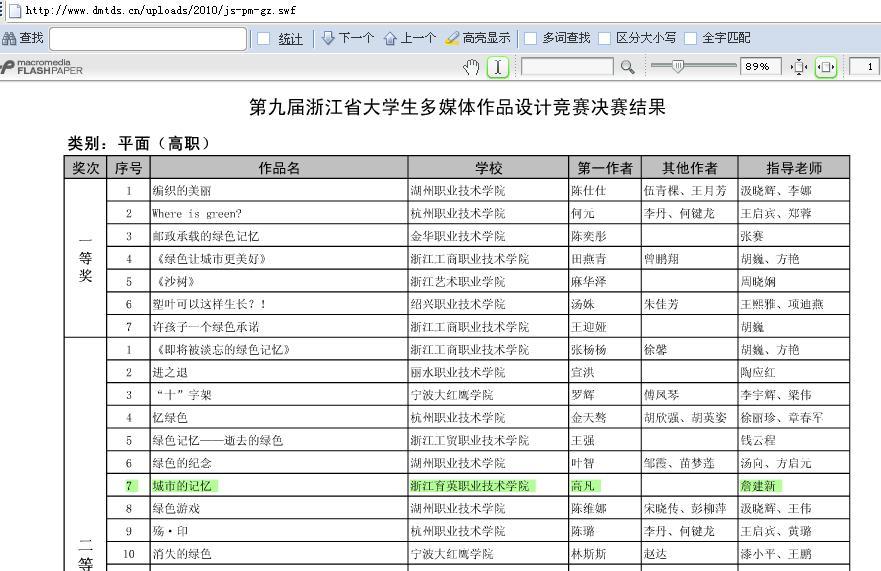This screenshot has width=881, height=571.
Task: Click the zoom slider handle
Action: [678, 66]
